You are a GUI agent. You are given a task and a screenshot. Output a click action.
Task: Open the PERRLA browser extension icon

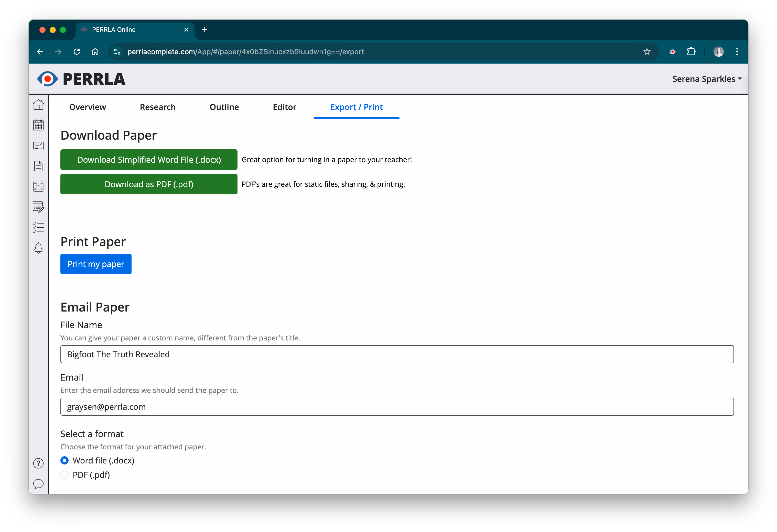[x=672, y=52]
